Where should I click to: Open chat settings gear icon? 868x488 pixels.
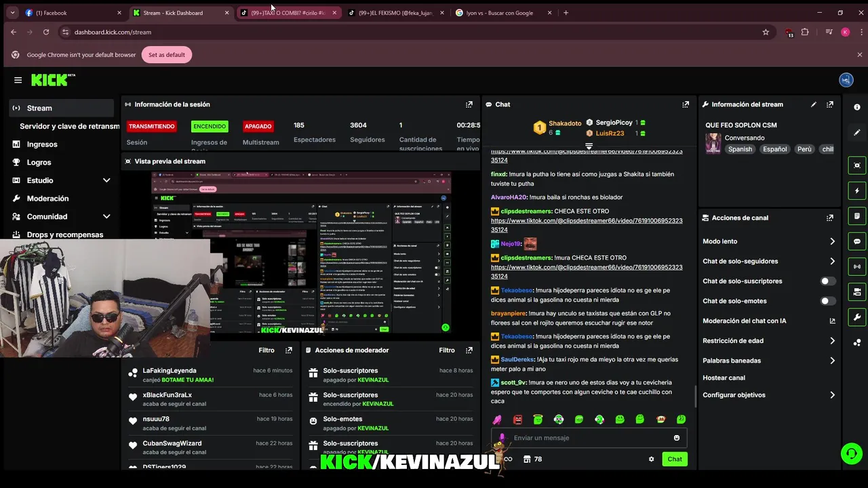coord(652,459)
